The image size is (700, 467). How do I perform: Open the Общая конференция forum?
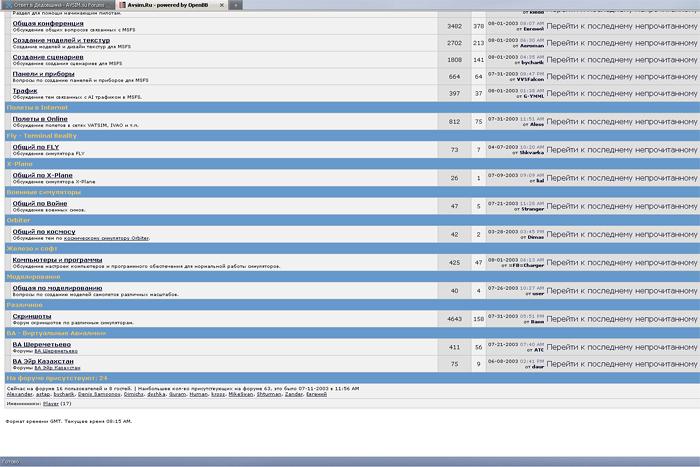48,23
